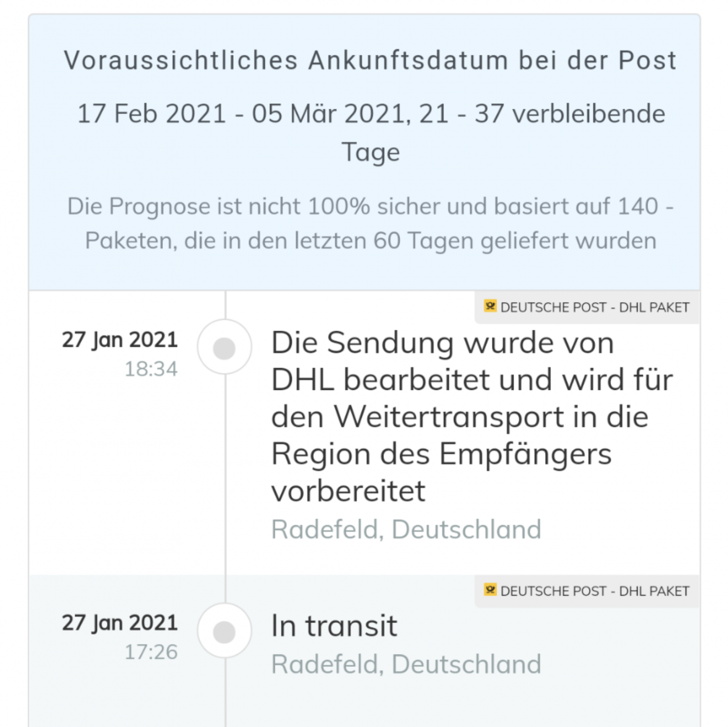728x727 pixels.
Task: Click the timeline dot for the 17:26 event
Action: [x=224, y=632]
